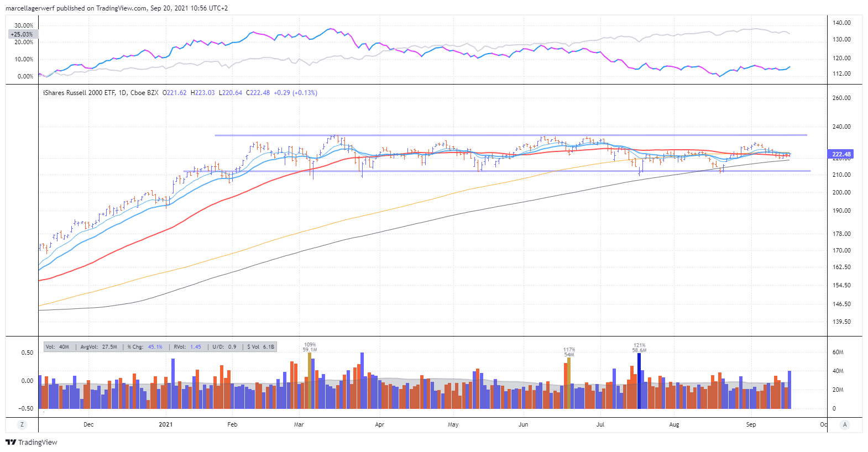Click the L220.64 low value in legend
The width and height of the screenshot is (868, 452).
tap(231, 93)
